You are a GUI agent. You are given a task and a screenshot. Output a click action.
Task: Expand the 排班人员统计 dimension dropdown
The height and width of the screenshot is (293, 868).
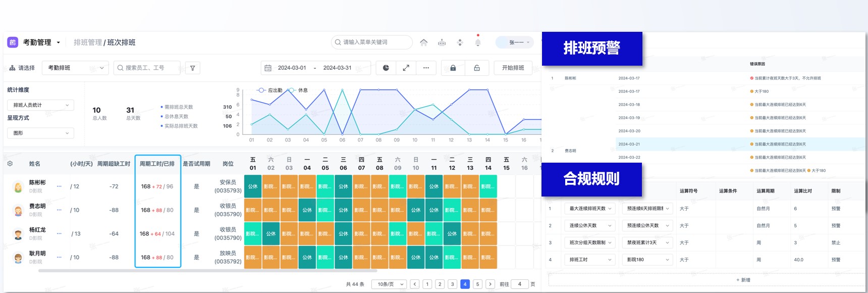[40, 105]
